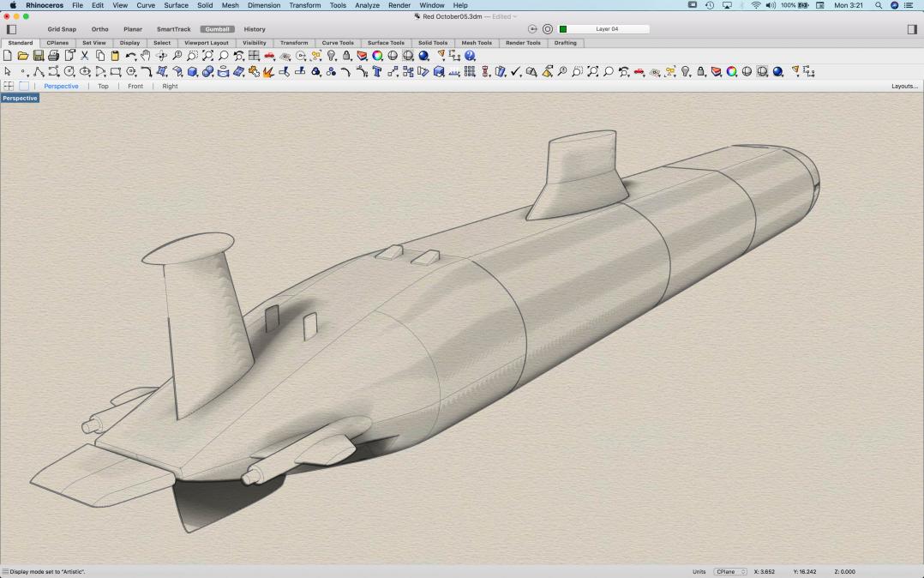Expand the Perspective viewport title menu

pos(20,99)
